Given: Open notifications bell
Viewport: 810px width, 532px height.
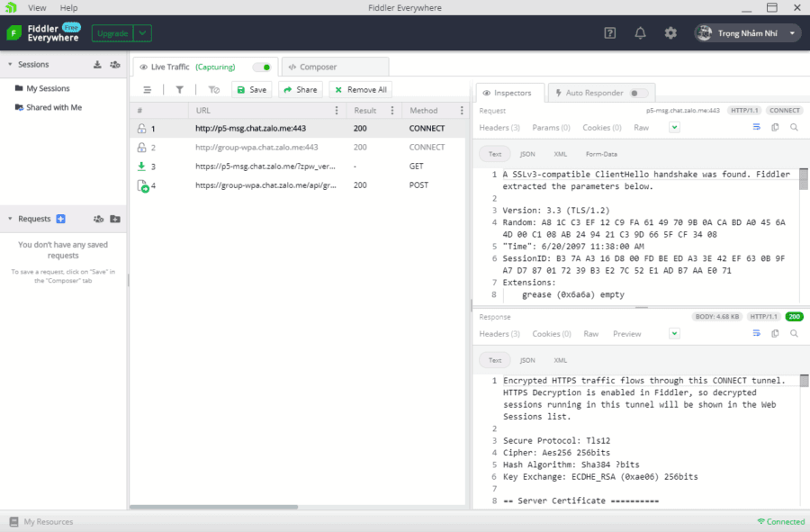Looking at the screenshot, I should (640, 33).
